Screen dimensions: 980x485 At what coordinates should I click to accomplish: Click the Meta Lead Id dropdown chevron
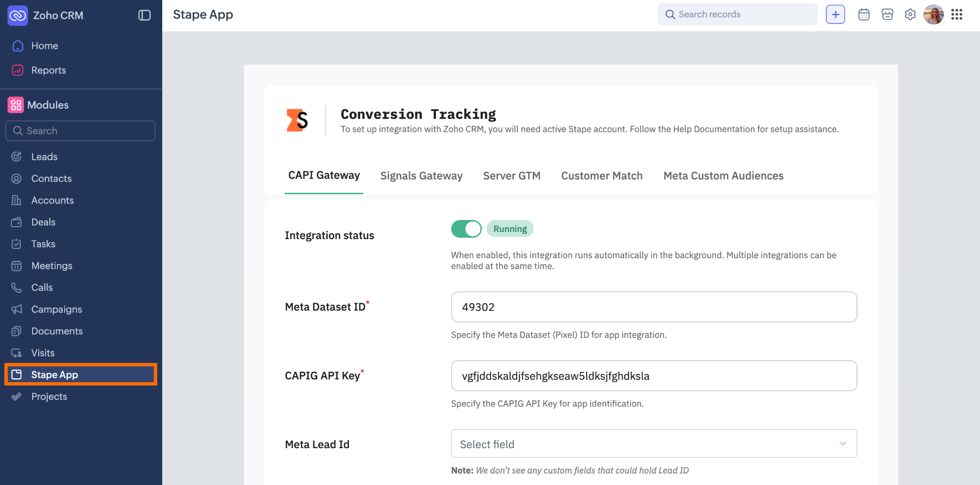(x=843, y=444)
